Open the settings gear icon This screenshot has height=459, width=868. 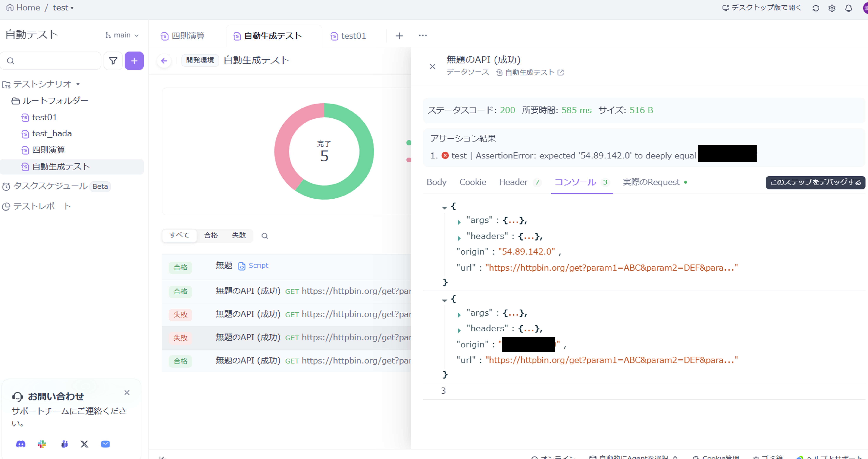pyautogui.click(x=832, y=8)
